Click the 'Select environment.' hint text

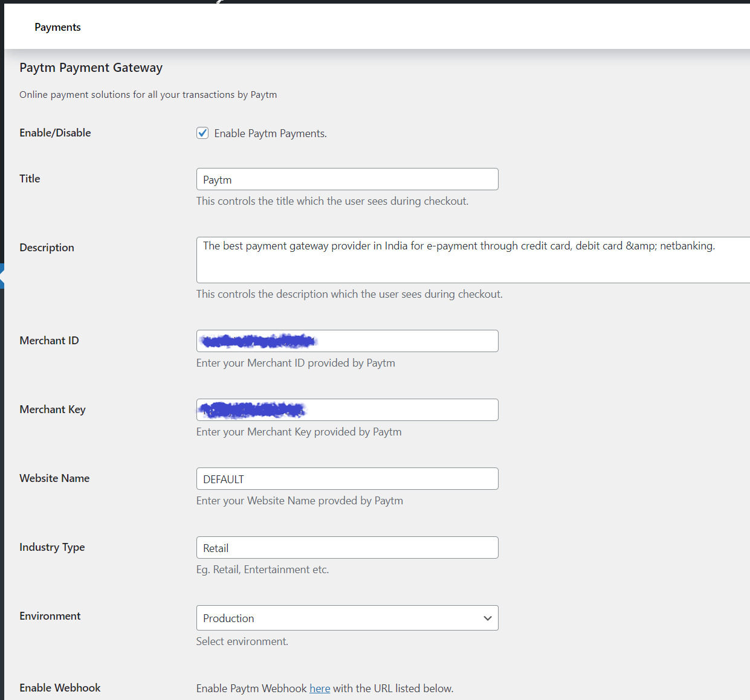click(x=242, y=641)
